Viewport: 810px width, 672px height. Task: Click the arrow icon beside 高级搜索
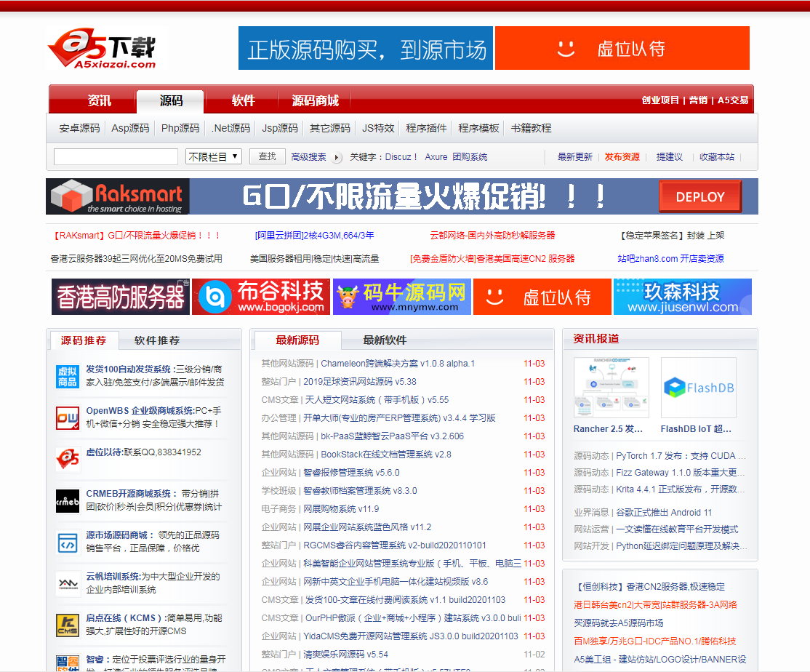[337, 157]
